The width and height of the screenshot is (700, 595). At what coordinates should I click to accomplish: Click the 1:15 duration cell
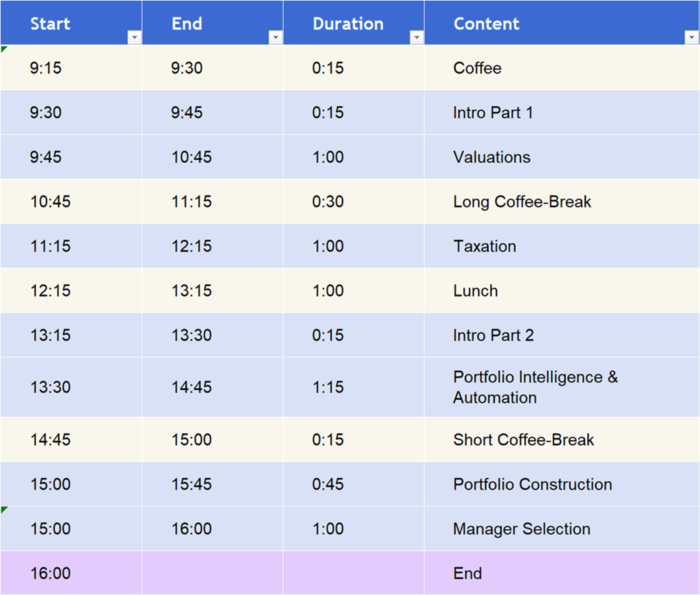(x=328, y=387)
